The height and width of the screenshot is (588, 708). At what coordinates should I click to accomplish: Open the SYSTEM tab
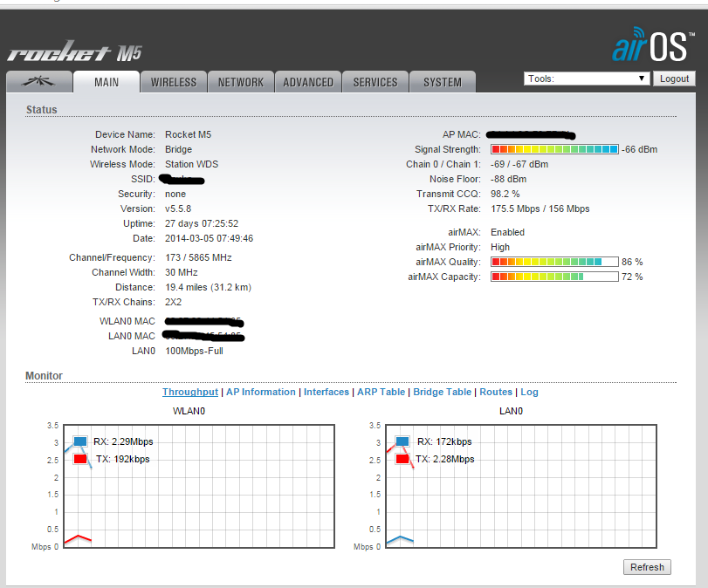(x=443, y=82)
